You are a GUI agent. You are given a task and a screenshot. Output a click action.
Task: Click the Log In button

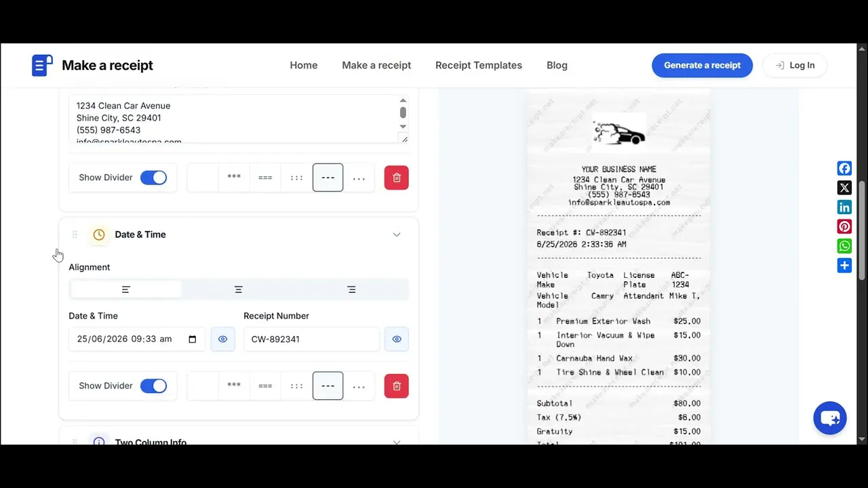795,65
